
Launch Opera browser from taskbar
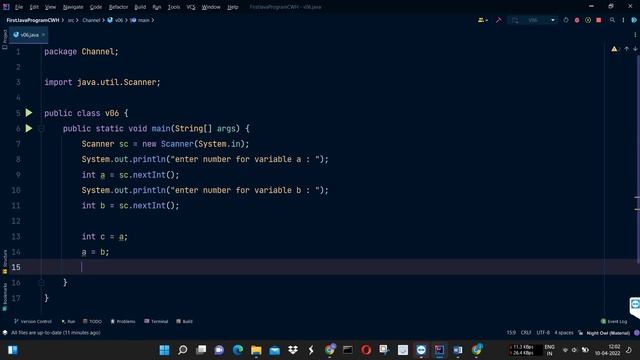[366, 350]
